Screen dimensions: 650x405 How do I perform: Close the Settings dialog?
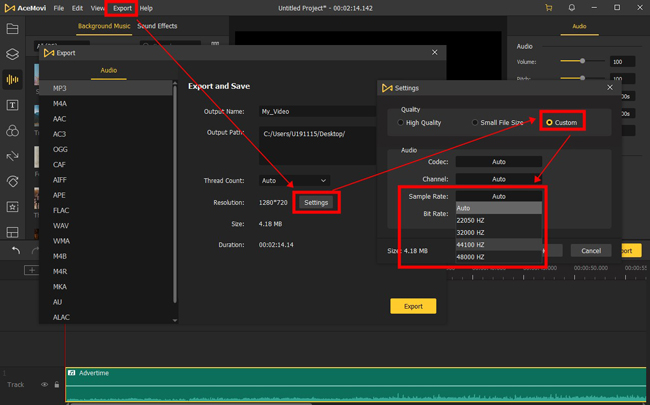pyautogui.click(x=610, y=87)
